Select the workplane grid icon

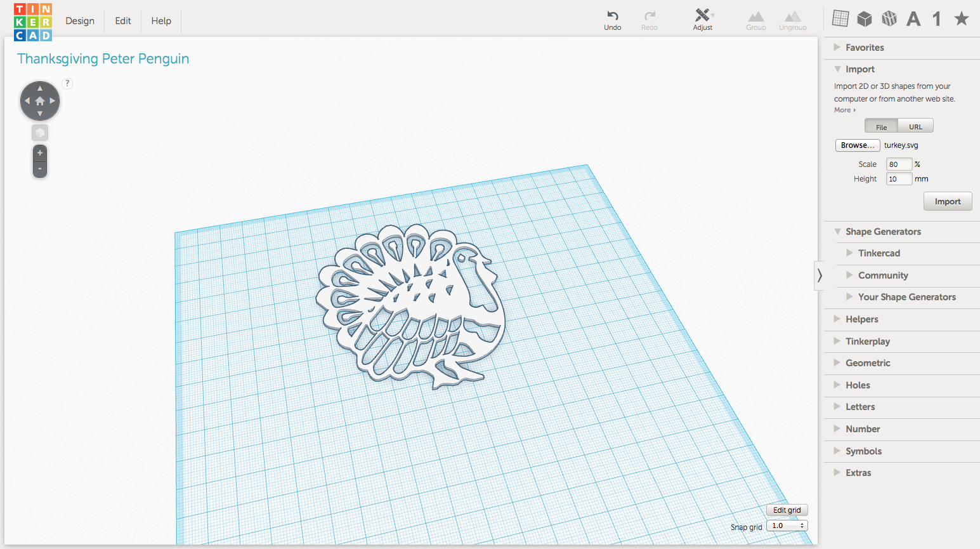tap(840, 18)
